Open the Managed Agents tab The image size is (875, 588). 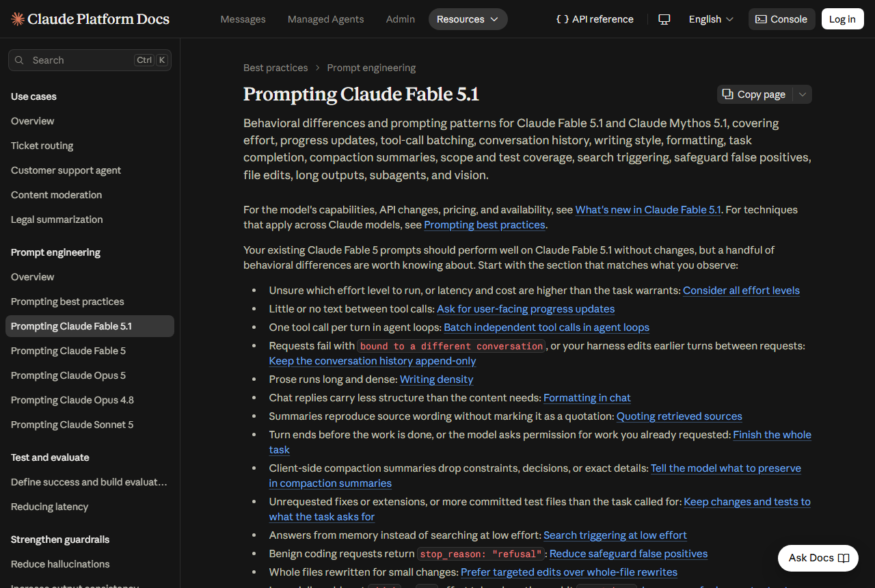pyautogui.click(x=325, y=19)
